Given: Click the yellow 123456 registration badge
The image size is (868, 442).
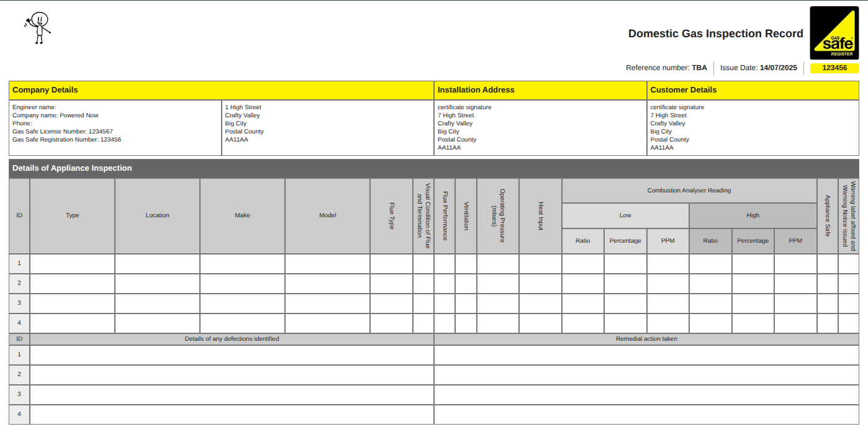Looking at the screenshot, I should click(834, 68).
